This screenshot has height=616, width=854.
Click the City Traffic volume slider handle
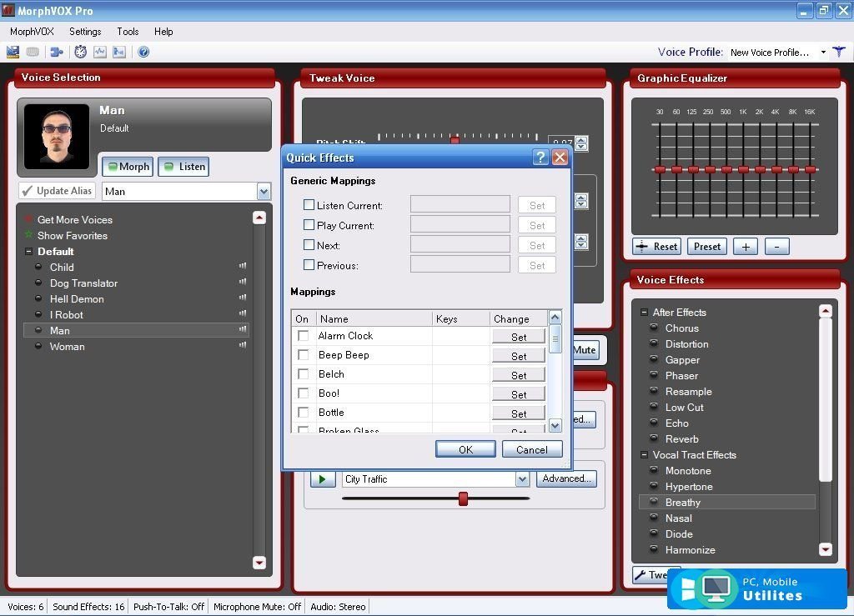click(x=463, y=498)
